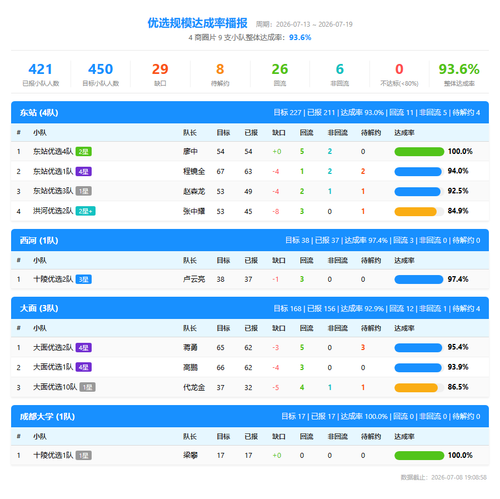The image size is (500, 499).
Task: Click the -8 缺口 value for 洪河优选2队
Action: coord(276,211)
